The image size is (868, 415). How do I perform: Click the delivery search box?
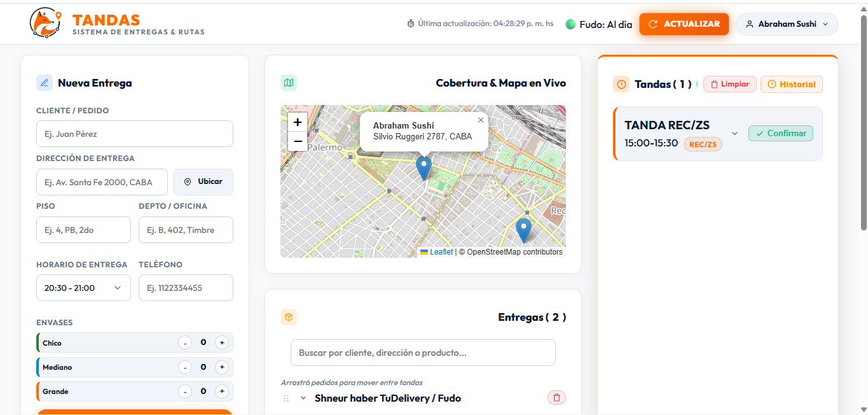point(423,353)
